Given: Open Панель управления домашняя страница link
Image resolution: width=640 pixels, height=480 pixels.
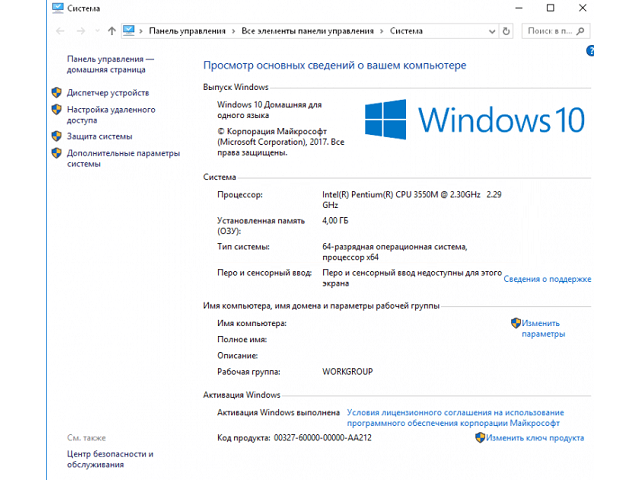Looking at the screenshot, I should pyautogui.click(x=110, y=64).
